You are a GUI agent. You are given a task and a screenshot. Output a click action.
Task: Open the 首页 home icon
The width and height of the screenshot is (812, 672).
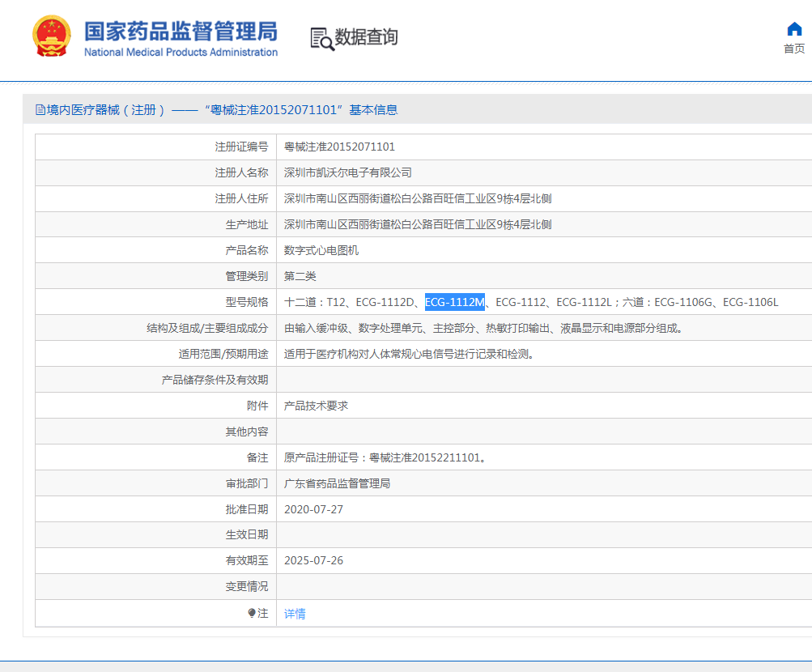(x=794, y=29)
